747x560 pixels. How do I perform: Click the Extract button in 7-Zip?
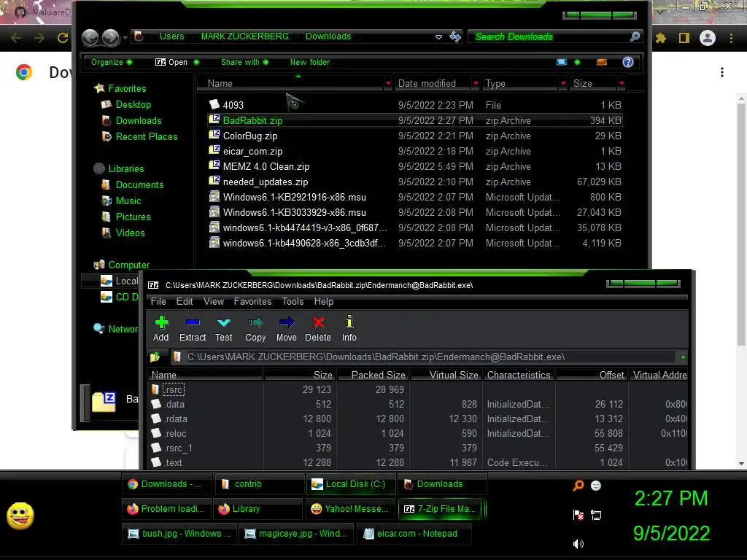[x=193, y=328]
